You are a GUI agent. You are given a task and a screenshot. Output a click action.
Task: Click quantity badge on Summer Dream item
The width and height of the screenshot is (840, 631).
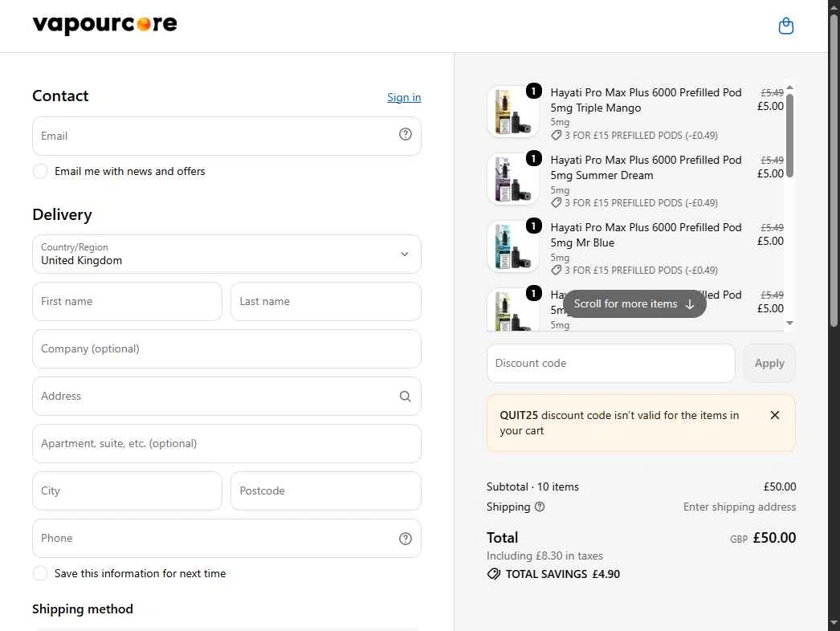[533, 159]
